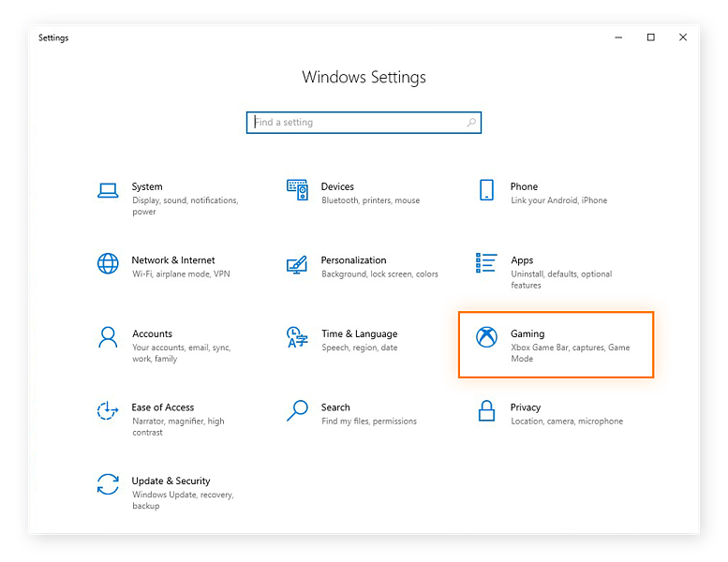The width and height of the screenshot is (728, 562).
Task: Click inside the Find a setting field
Action: pyautogui.click(x=364, y=123)
